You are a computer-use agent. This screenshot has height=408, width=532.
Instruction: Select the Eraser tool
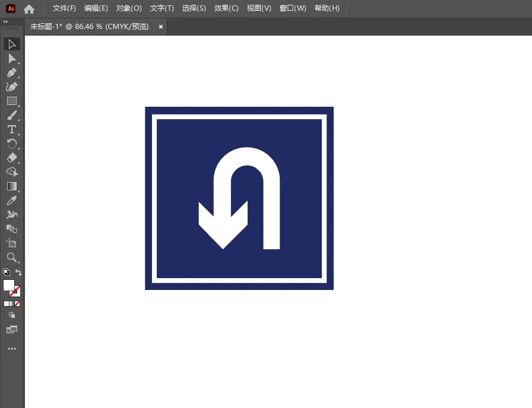[x=12, y=158]
